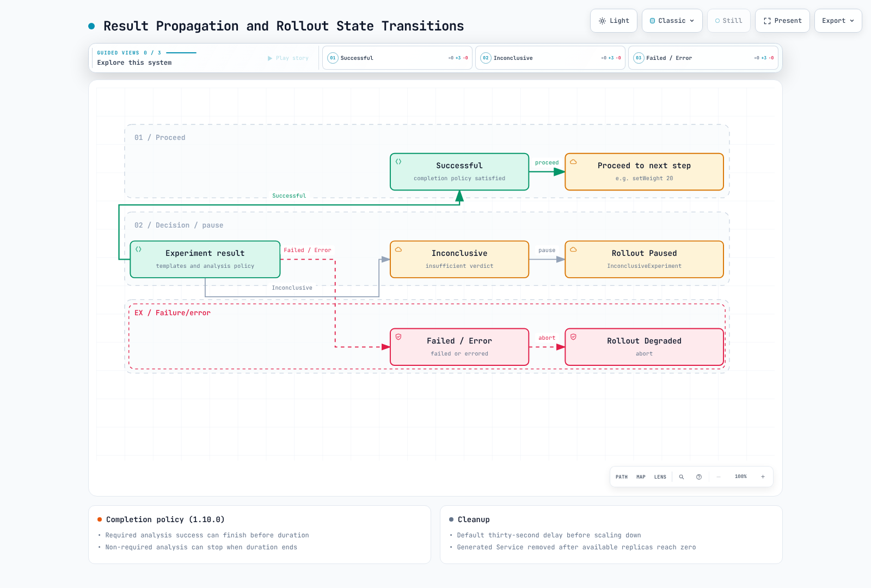Open the help question-mark icon
The image size is (871, 588).
[x=699, y=477]
